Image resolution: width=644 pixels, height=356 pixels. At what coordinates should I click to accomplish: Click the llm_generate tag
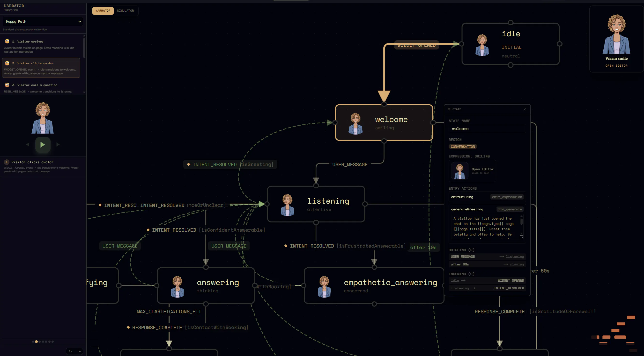(510, 209)
